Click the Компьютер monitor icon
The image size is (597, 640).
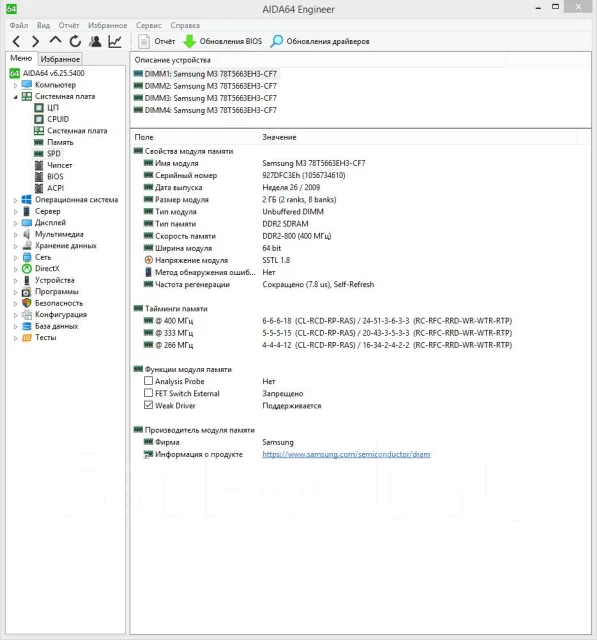tap(27, 85)
